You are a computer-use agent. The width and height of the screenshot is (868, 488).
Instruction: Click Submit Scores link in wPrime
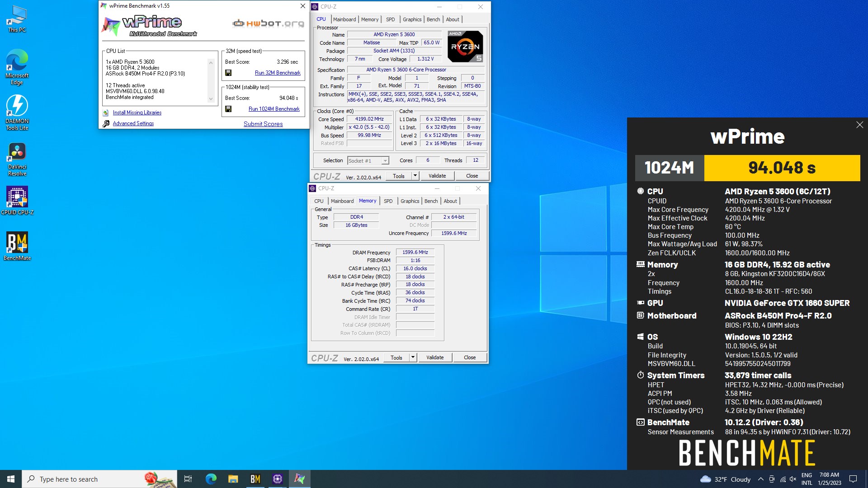(263, 124)
